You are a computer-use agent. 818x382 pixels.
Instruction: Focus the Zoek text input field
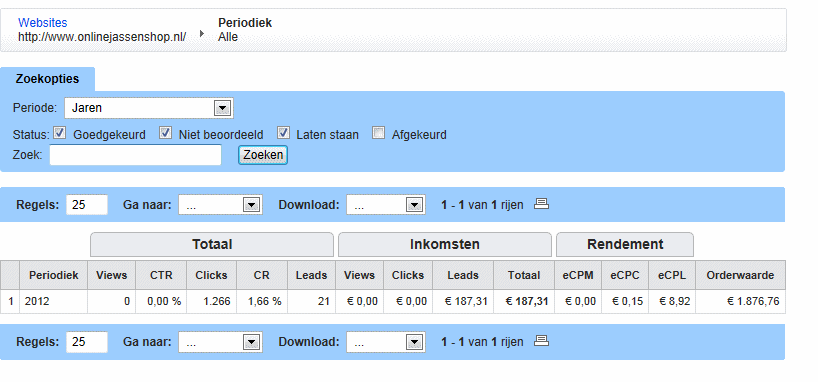pyautogui.click(x=136, y=155)
